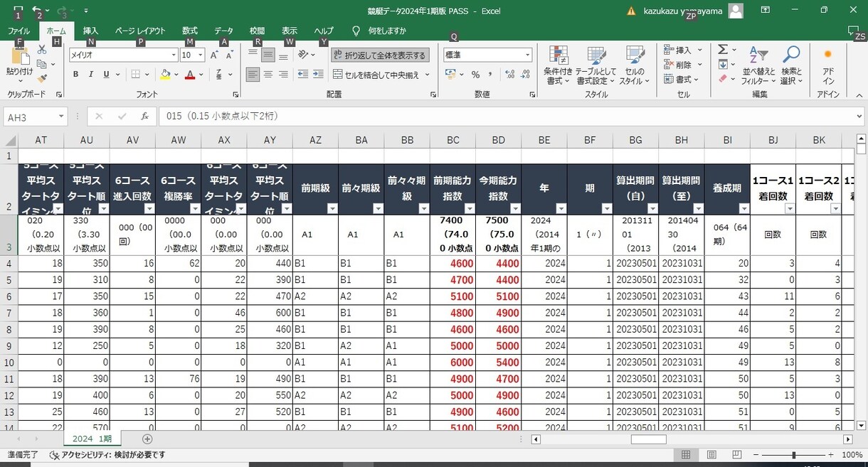Screen dimensions: 868x467
Task: Toggle Bold B formatting
Action: (x=75, y=74)
